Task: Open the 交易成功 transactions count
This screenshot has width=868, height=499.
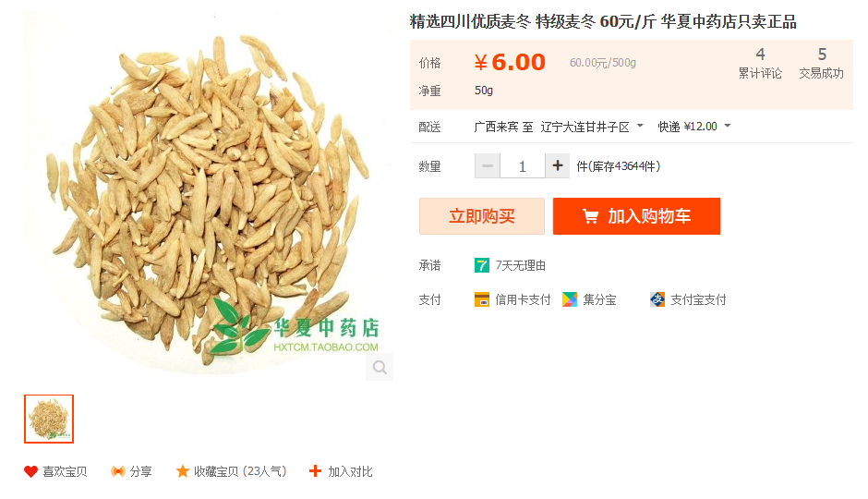Action: coord(822,63)
